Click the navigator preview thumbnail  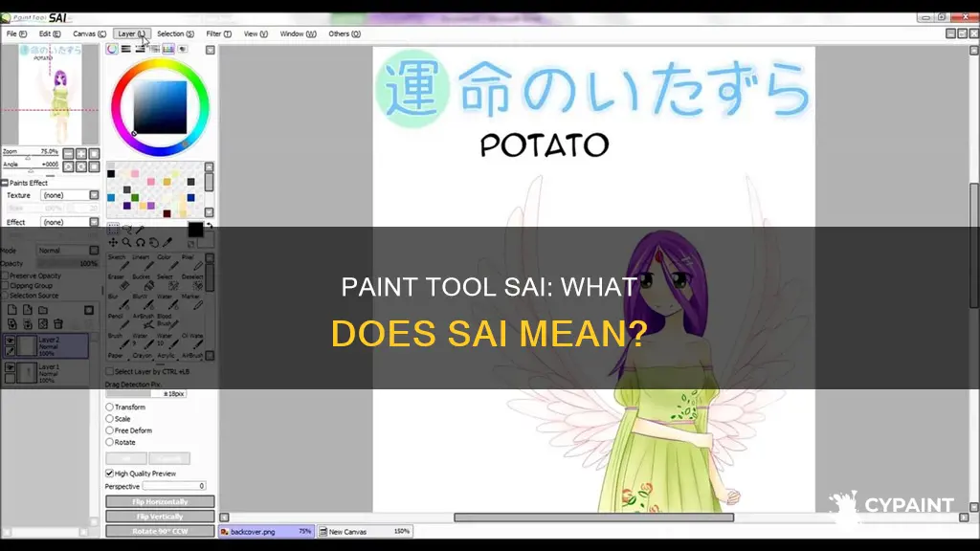[50, 95]
